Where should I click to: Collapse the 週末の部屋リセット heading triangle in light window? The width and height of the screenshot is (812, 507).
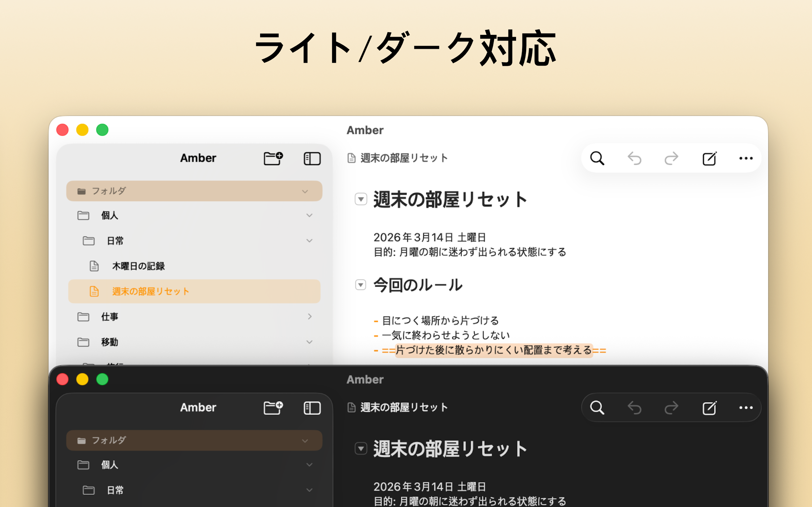(361, 199)
